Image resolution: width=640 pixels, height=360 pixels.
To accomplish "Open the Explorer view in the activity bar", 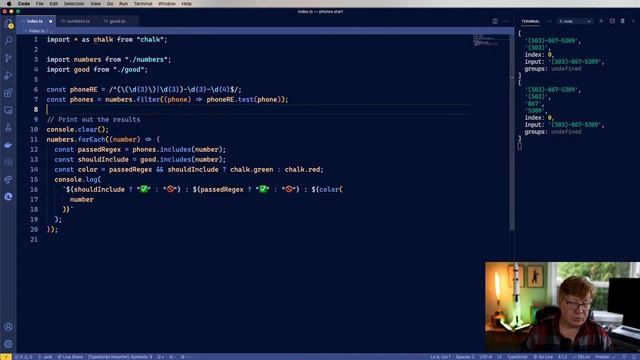I will [8, 24].
